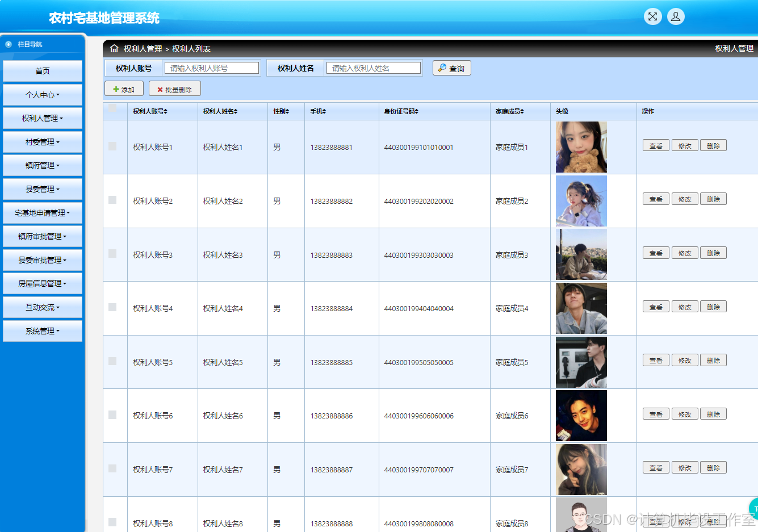Click the 添加 button
Screen dimensions: 758x532
tap(124, 89)
